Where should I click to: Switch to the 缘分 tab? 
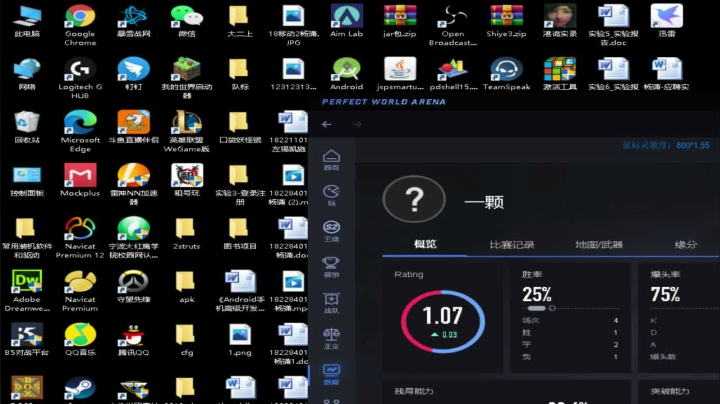pos(686,245)
